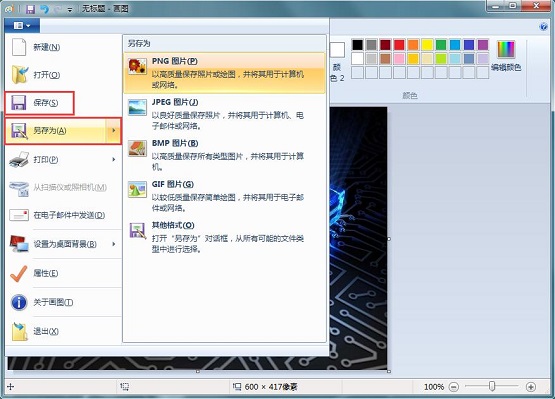The width and height of the screenshot is (555, 399).
Task: Click the Exit folder icon
Action: 19,331
